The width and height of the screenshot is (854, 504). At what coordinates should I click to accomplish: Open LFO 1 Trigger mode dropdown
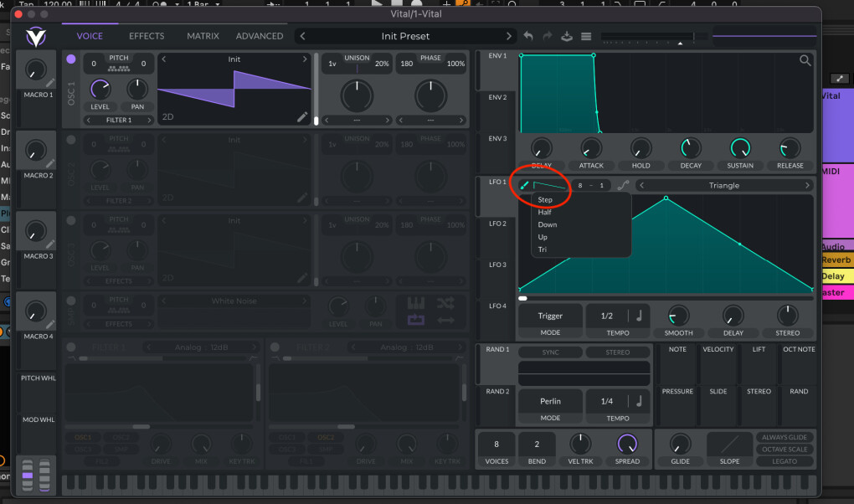pos(550,316)
